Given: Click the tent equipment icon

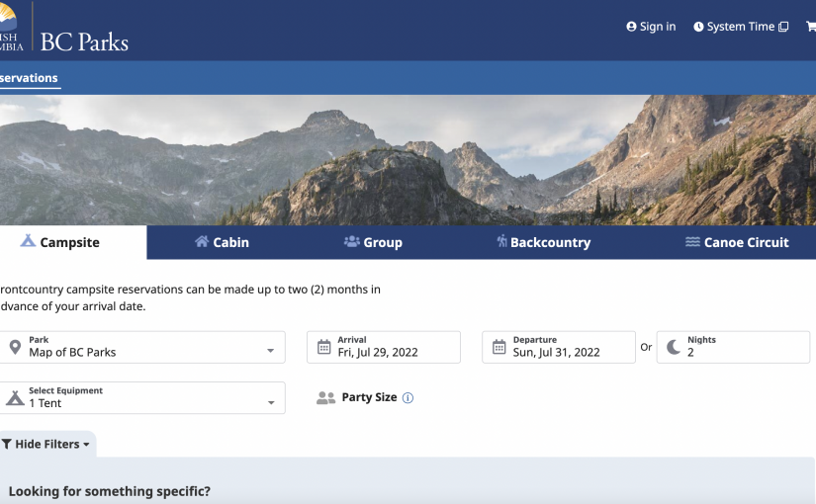Looking at the screenshot, I should (15, 398).
